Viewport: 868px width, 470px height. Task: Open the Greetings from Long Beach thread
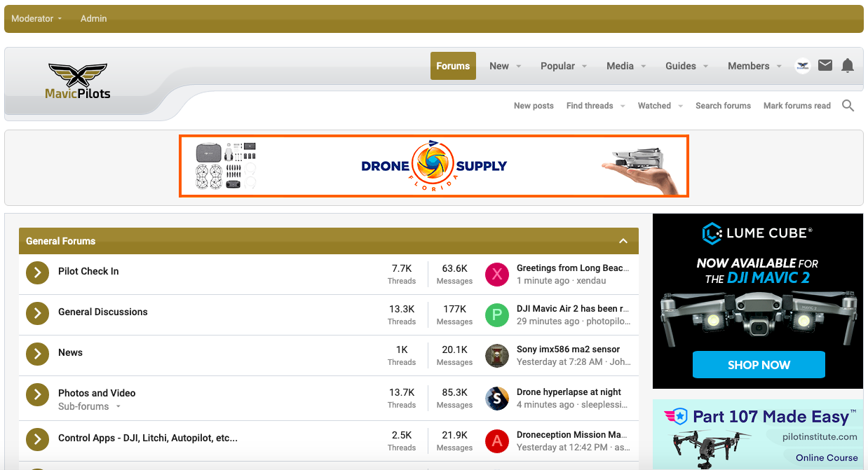pos(573,268)
